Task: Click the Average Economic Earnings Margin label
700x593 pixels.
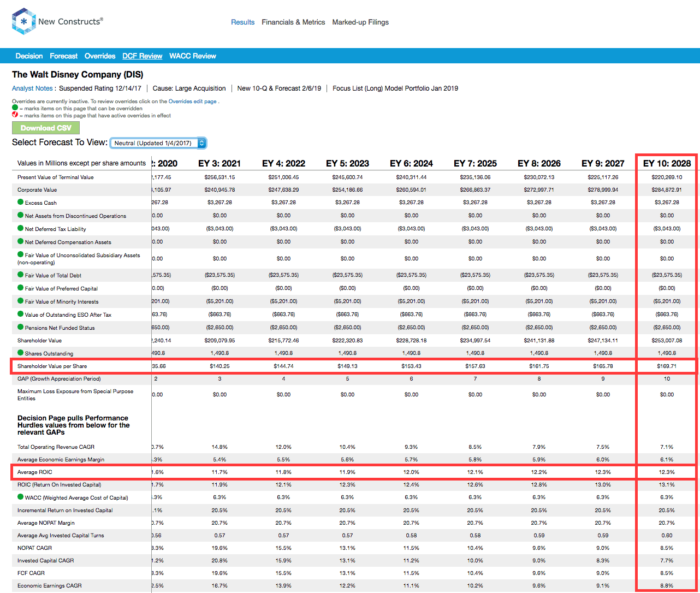Action: pyautogui.click(x=61, y=459)
